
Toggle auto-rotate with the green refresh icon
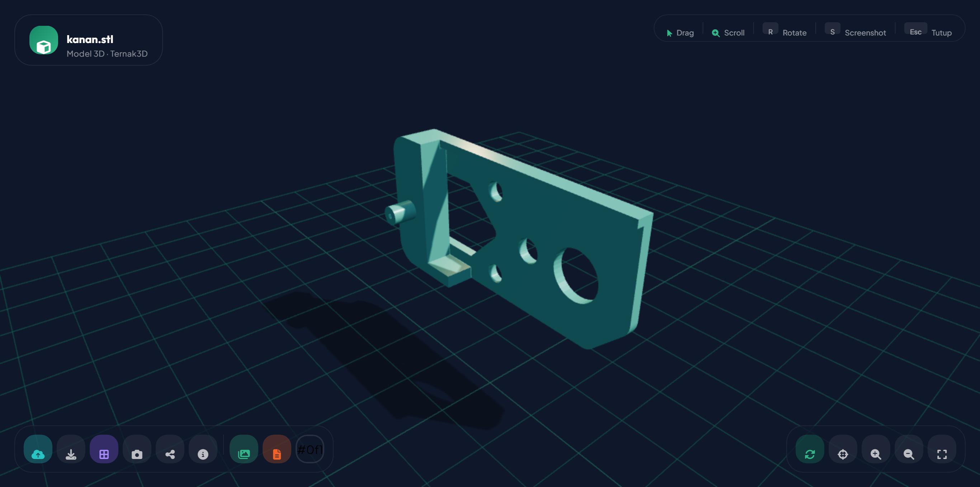click(810, 449)
